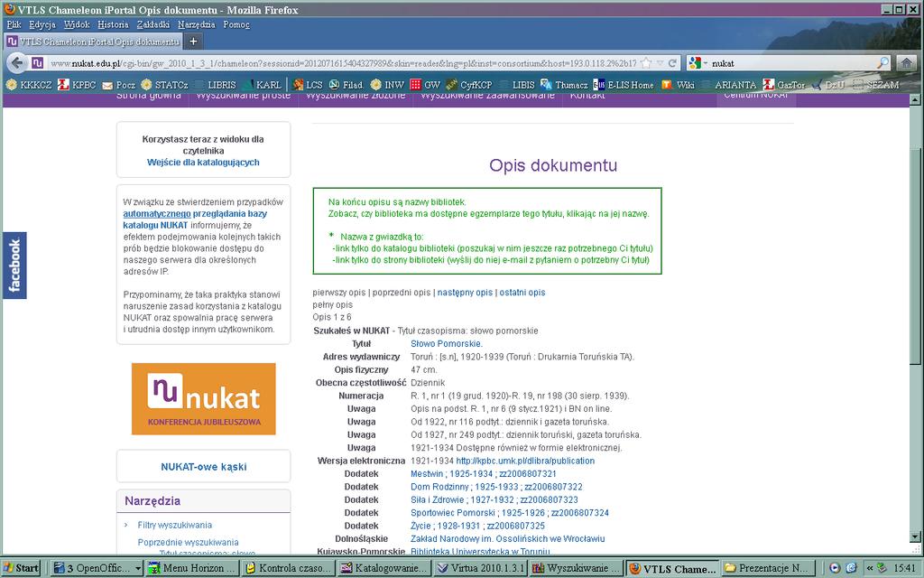Open the KPBC bookmark
The height and width of the screenshot is (578, 924).
[x=78, y=85]
